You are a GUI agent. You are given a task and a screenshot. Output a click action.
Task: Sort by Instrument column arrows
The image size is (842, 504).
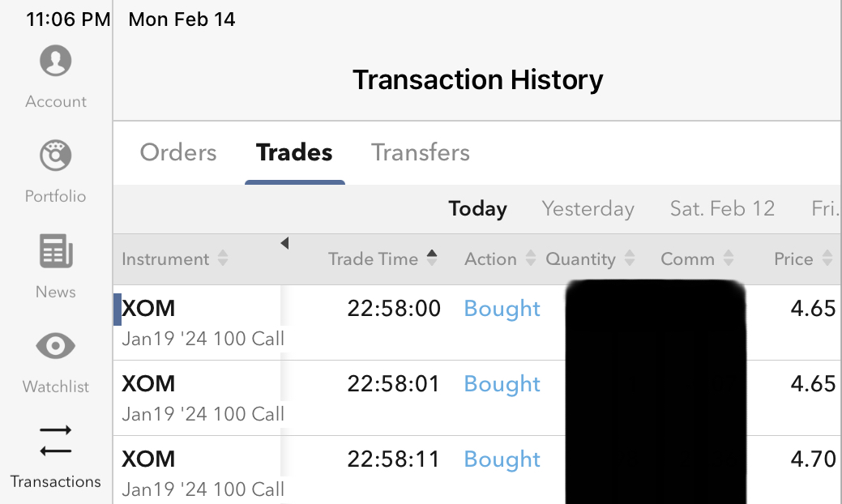(223, 259)
